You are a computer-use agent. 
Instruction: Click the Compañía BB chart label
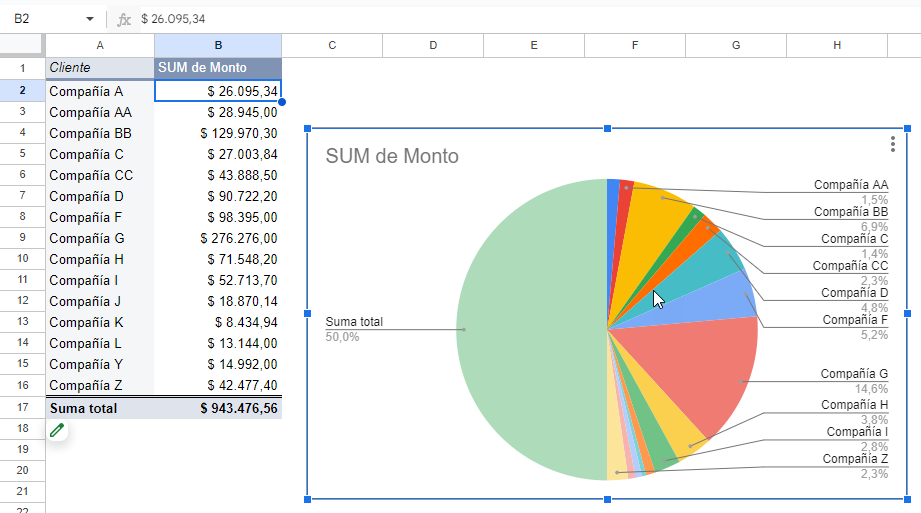click(x=851, y=219)
